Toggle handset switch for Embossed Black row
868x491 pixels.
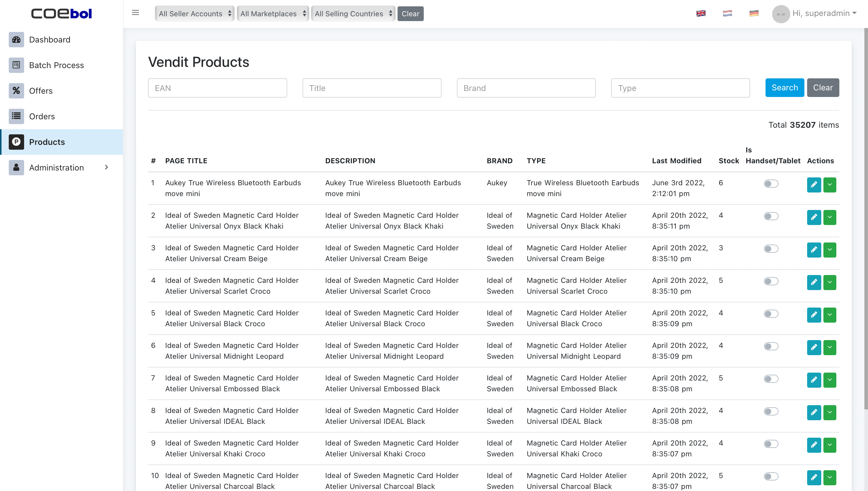coord(771,379)
